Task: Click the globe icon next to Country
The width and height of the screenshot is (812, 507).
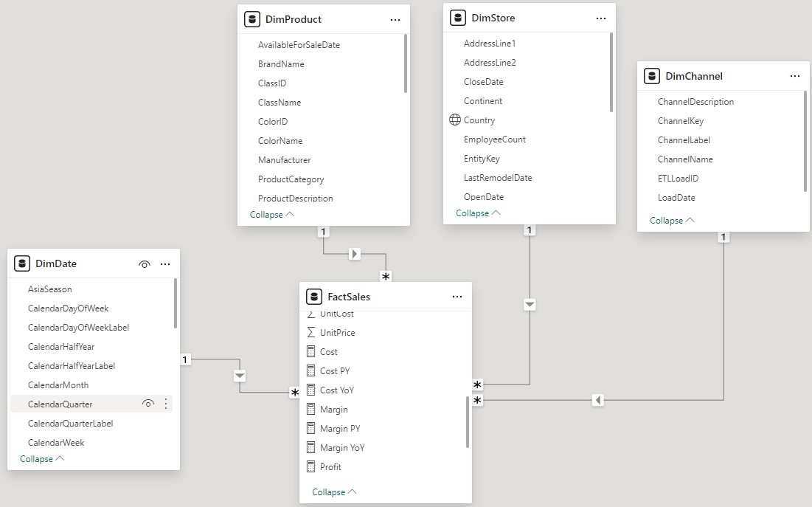Action: [455, 120]
